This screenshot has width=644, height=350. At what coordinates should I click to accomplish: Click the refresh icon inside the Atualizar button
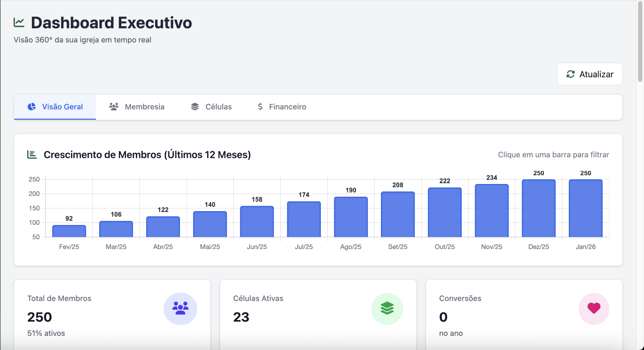(x=571, y=74)
